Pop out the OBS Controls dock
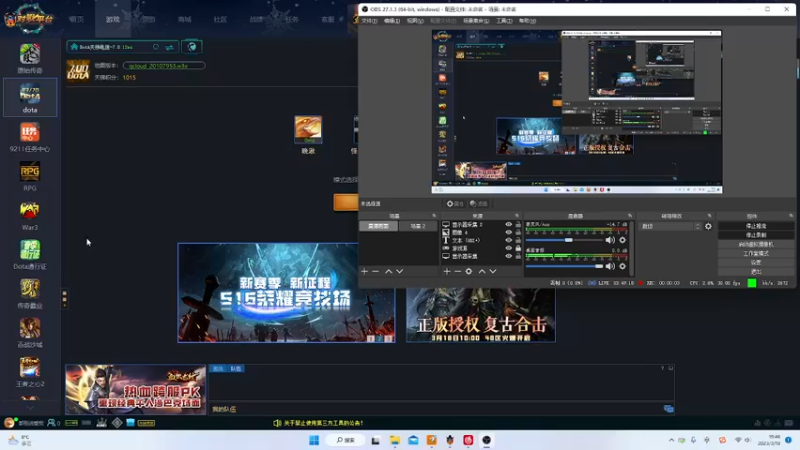Image resolution: width=800 pixels, height=450 pixels. coord(791,216)
